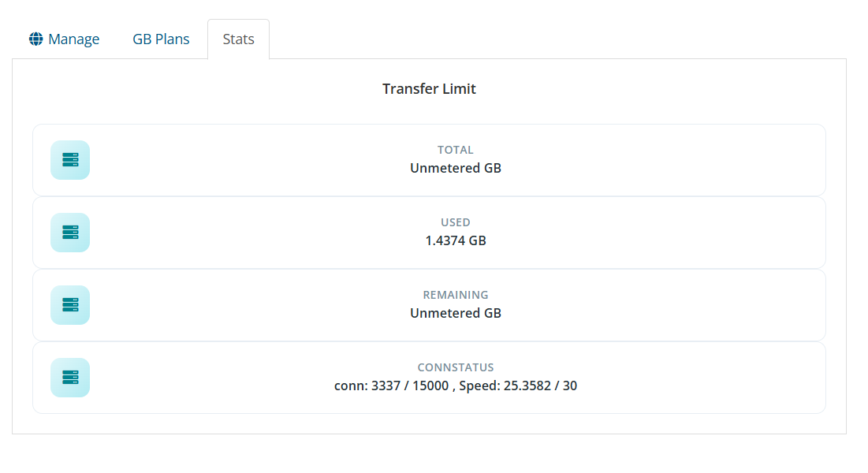Image resolution: width=868 pixels, height=473 pixels.
Task: Select the Stats tab
Action: click(x=238, y=39)
